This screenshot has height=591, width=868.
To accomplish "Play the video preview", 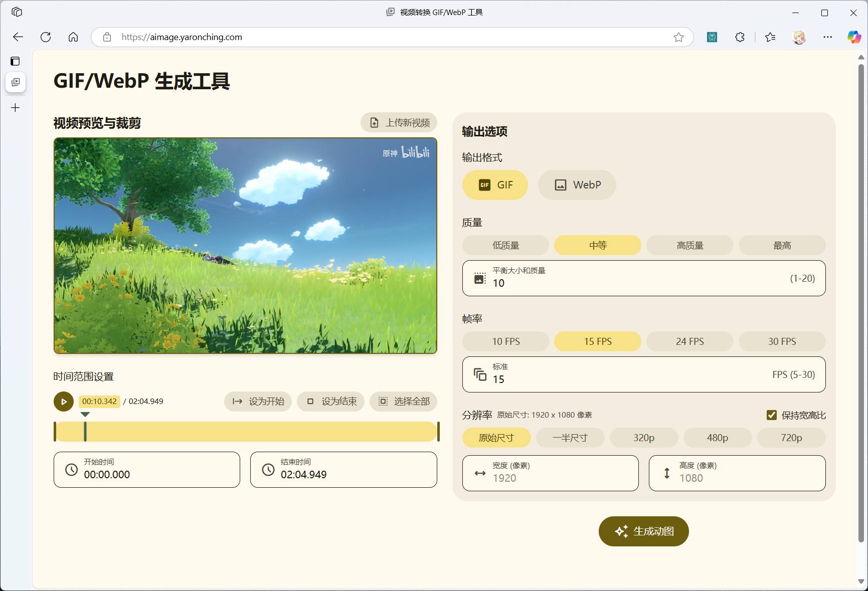I will tap(64, 402).
